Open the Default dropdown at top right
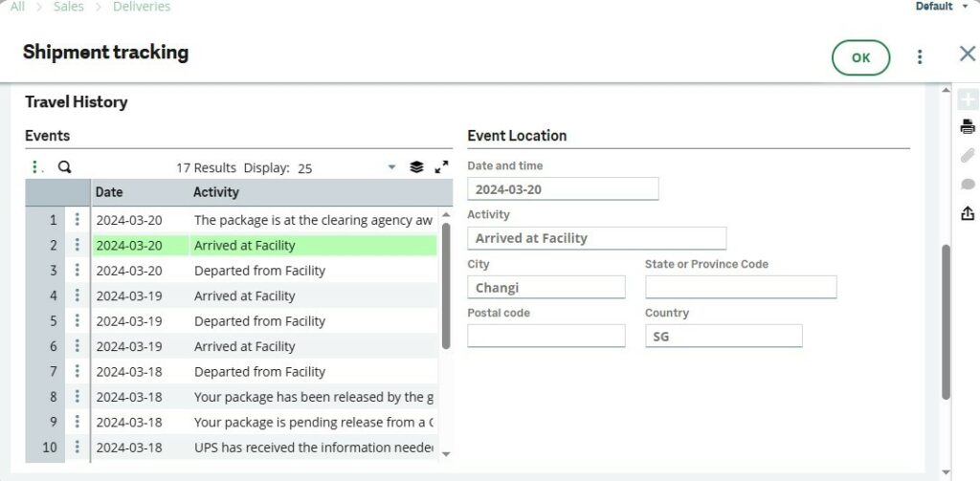Viewport: 980px width, 481px height. tap(964, 7)
